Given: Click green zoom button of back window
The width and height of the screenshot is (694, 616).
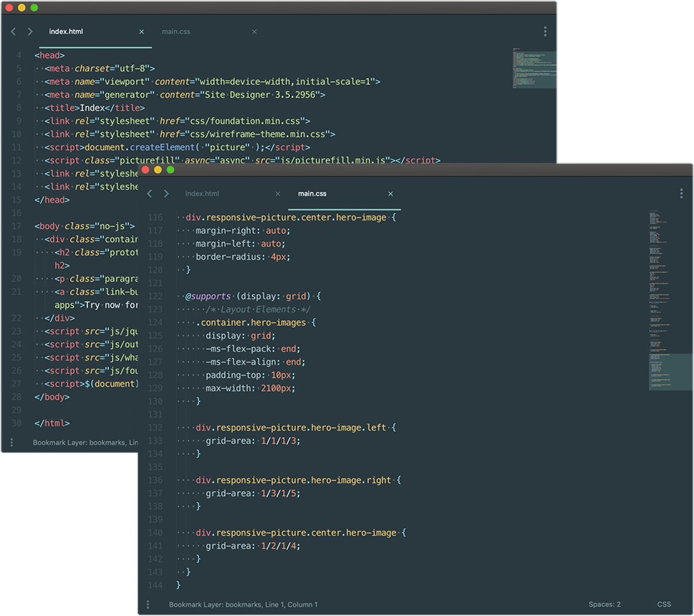Looking at the screenshot, I should pos(34,8).
